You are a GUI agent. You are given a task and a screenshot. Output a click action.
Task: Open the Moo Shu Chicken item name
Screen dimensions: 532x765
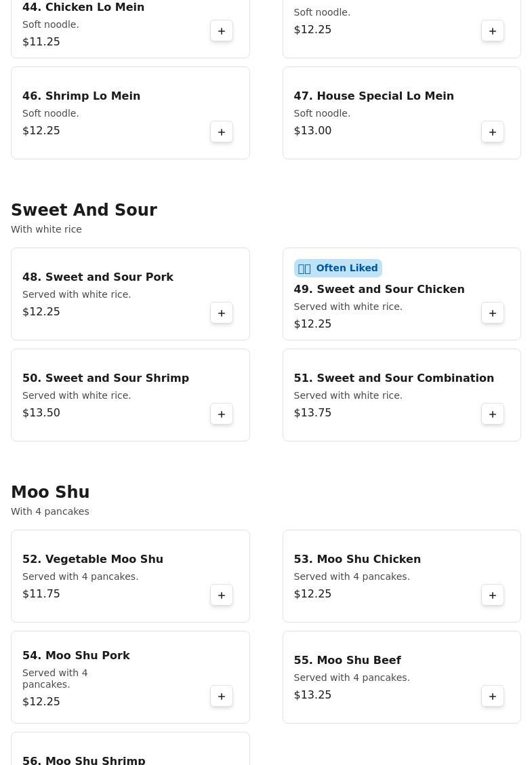pos(357,560)
